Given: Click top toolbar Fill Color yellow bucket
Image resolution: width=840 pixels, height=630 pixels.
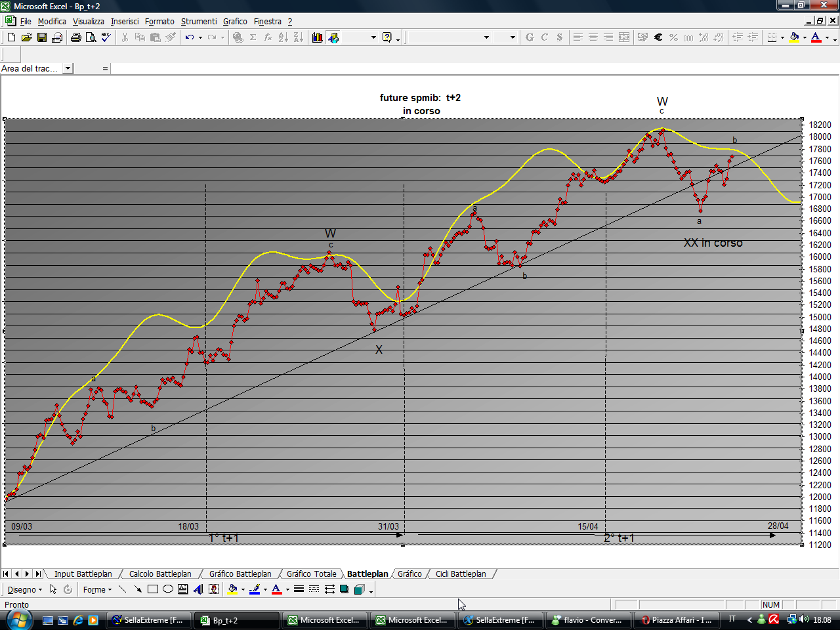Looking at the screenshot, I should tap(794, 37).
